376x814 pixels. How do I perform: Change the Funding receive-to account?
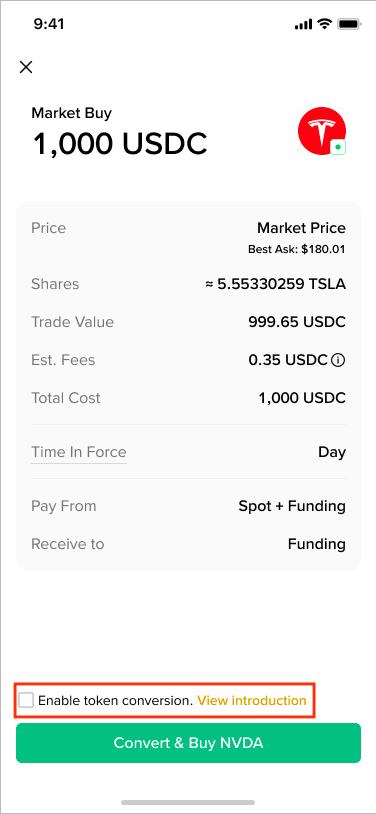(317, 544)
